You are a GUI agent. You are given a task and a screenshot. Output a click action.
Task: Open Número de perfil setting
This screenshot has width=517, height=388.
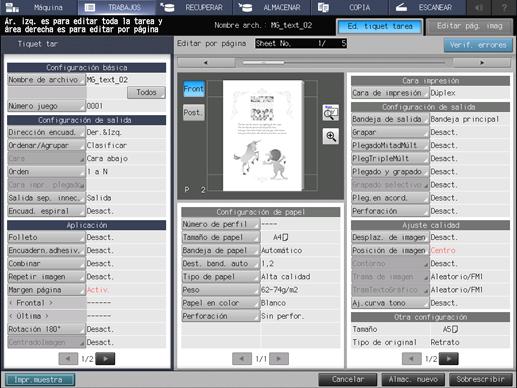click(x=221, y=224)
